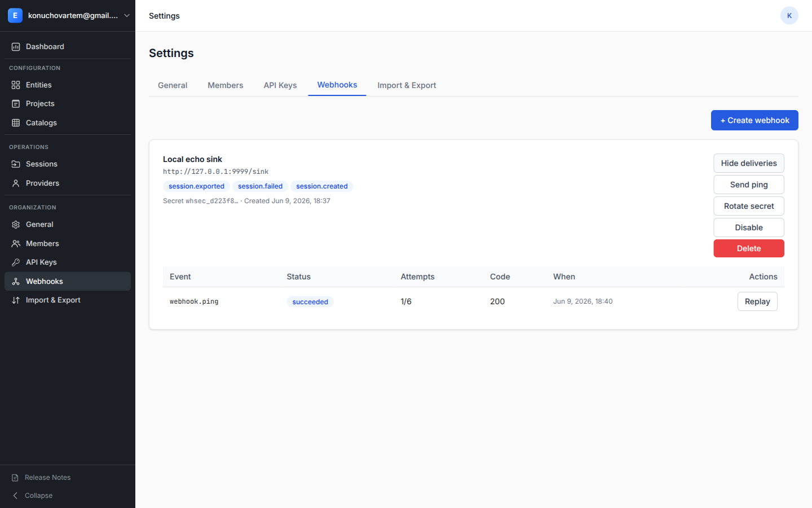Click the Import & Export arrows icon
Image resolution: width=812 pixels, height=508 pixels.
[x=16, y=300]
